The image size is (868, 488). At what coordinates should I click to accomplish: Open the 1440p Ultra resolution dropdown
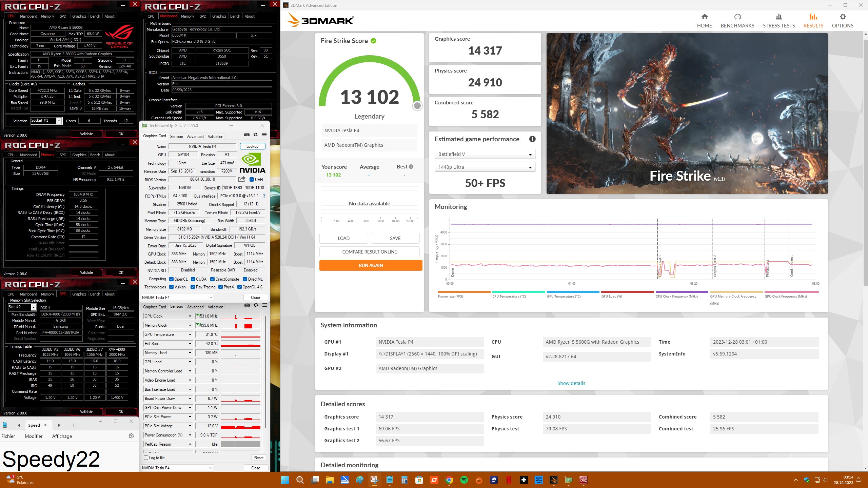click(485, 167)
